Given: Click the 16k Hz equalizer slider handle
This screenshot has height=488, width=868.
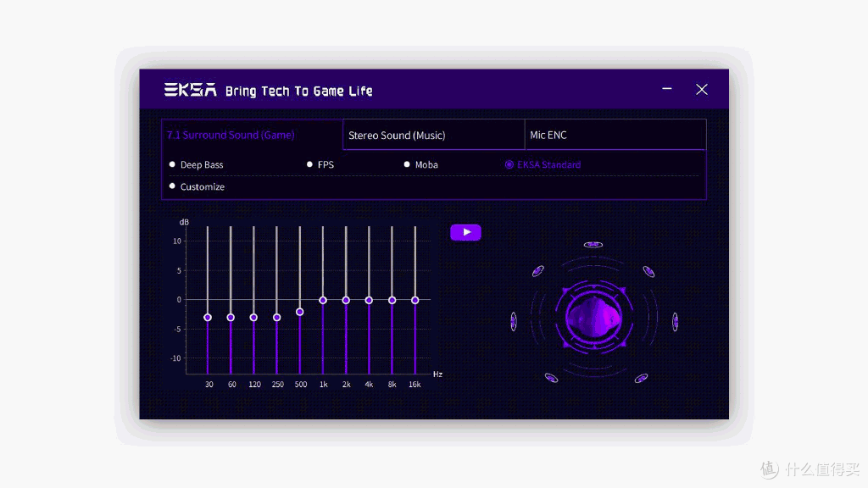Looking at the screenshot, I should pyautogui.click(x=415, y=301).
